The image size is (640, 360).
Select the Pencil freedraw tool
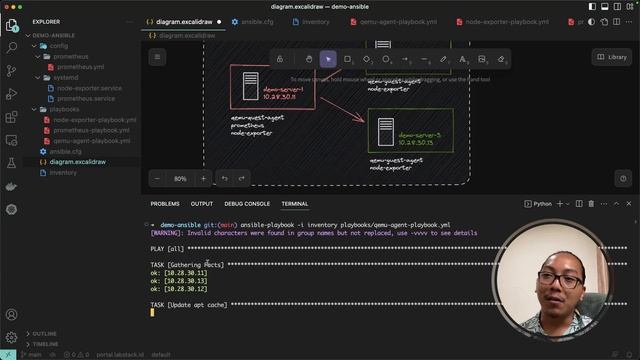point(444,59)
